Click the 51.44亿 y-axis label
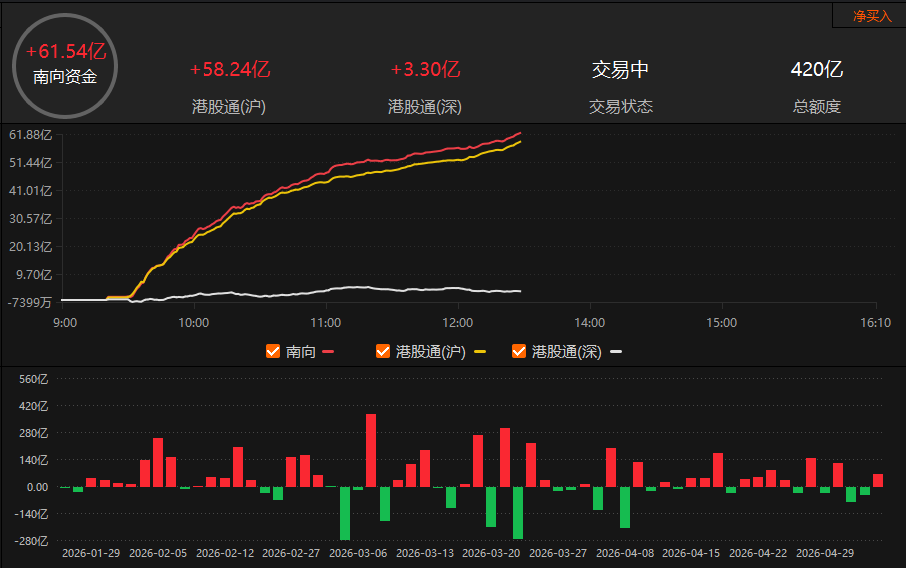The width and height of the screenshot is (906, 568). tap(31, 163)
